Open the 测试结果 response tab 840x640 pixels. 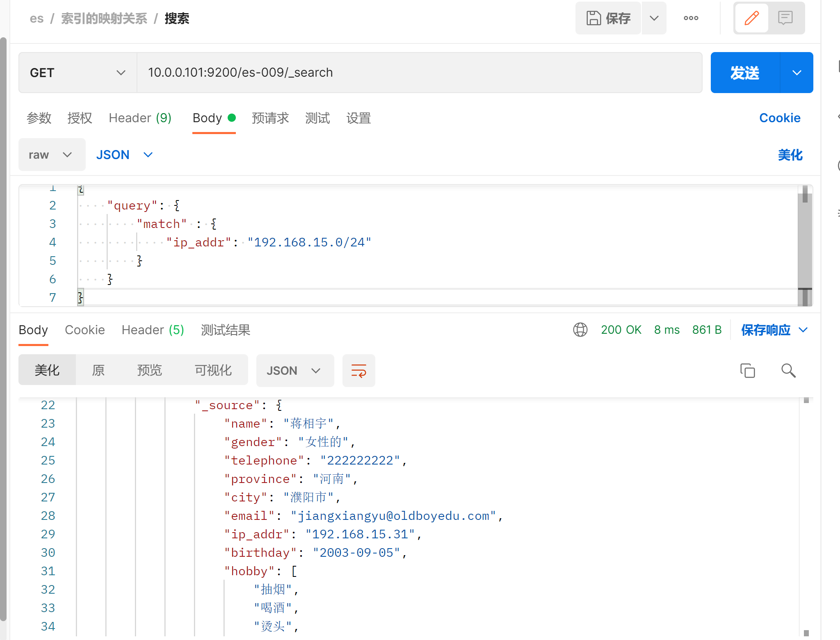225,330
